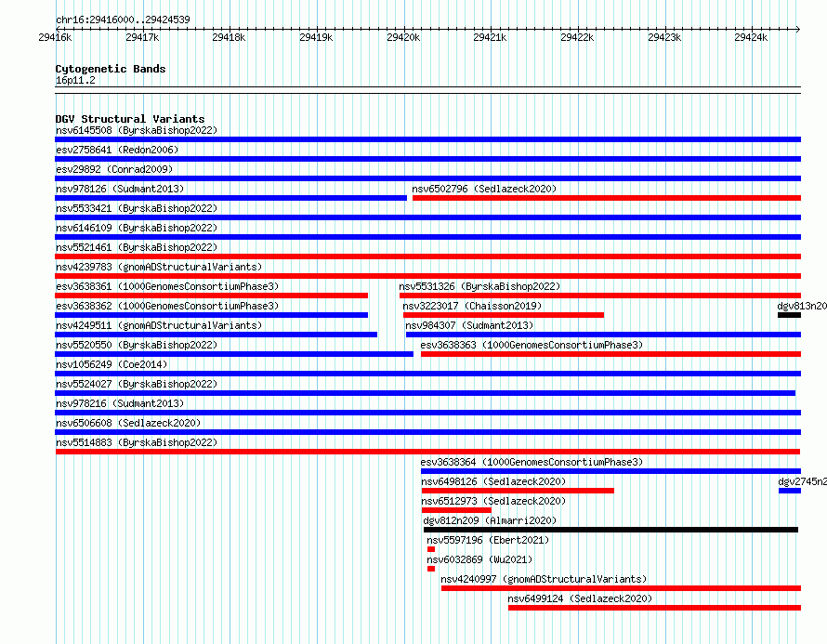
Task: Click esv3638362 (1000GenomesConsortiumPhase3) label
Action: (167, 306)
